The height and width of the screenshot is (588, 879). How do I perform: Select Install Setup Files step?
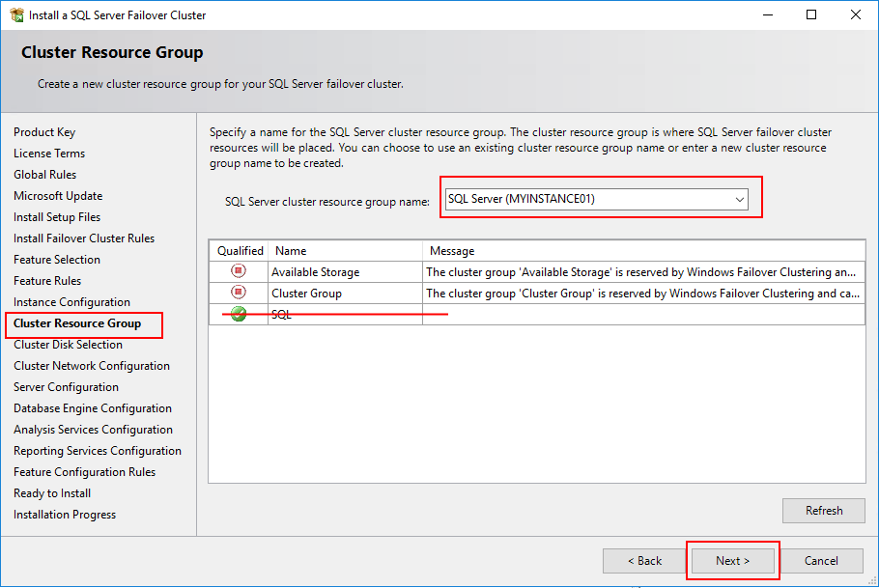click(x=57, y=217)
